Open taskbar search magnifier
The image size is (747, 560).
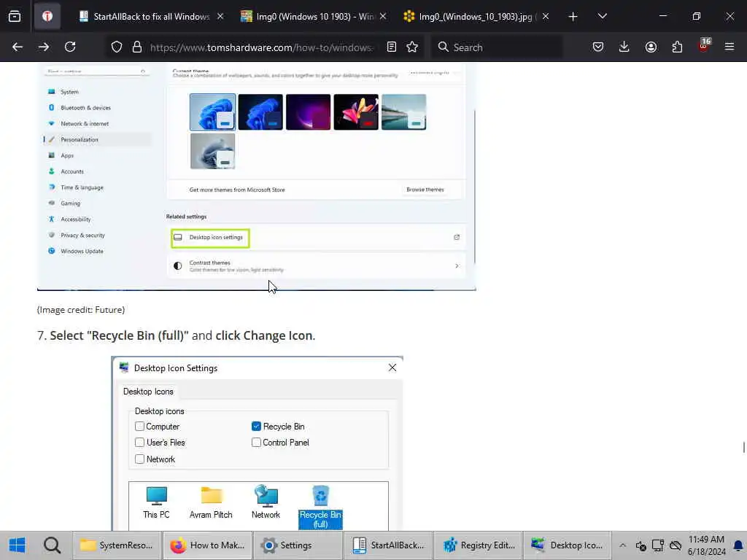point(52,545)
